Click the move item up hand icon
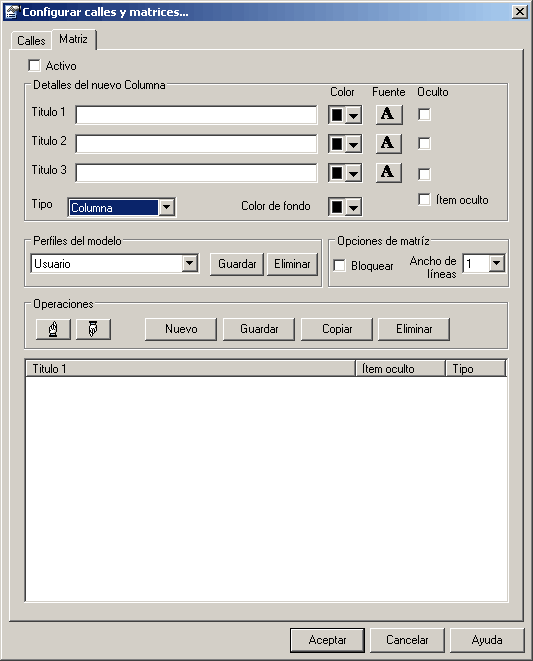 (x=53, y=329)
